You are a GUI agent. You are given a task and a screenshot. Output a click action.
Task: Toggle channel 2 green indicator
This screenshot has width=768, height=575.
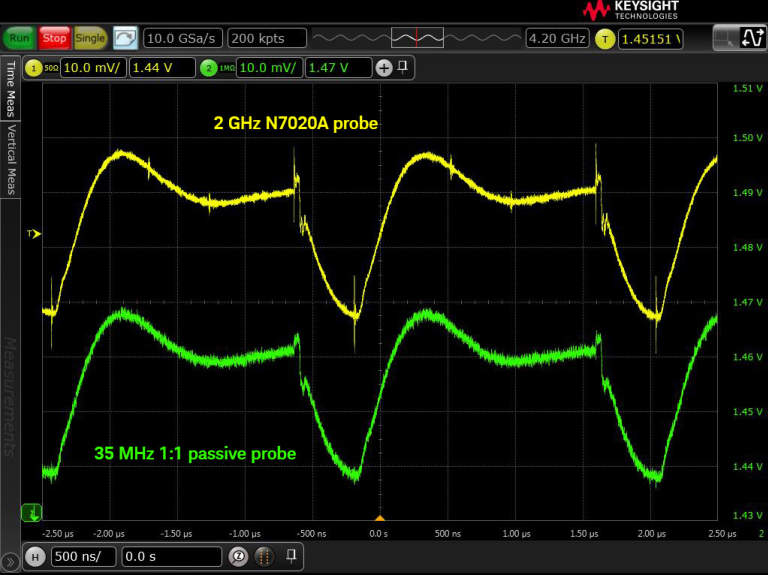[x=209, y=68]
